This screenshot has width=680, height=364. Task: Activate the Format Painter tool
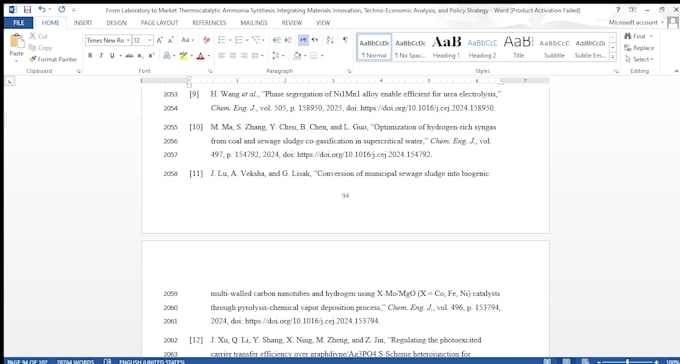[x=53, y=59]
